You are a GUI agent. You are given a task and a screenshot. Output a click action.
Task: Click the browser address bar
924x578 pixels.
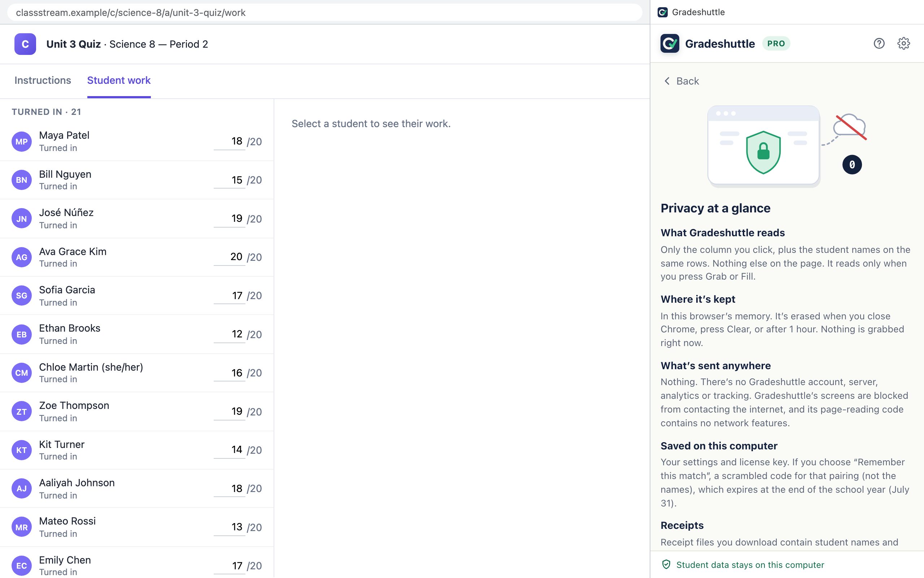(324, 13)
